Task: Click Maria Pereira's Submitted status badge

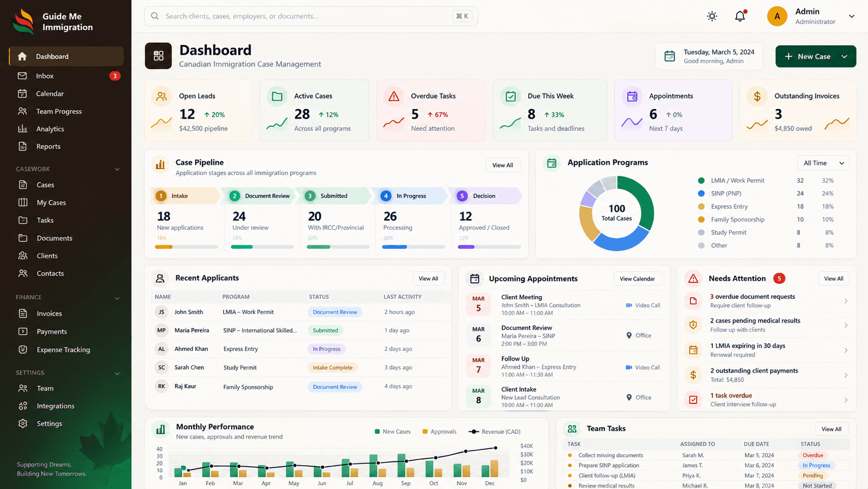Action: pyautogui.click(x=325, y=331)
